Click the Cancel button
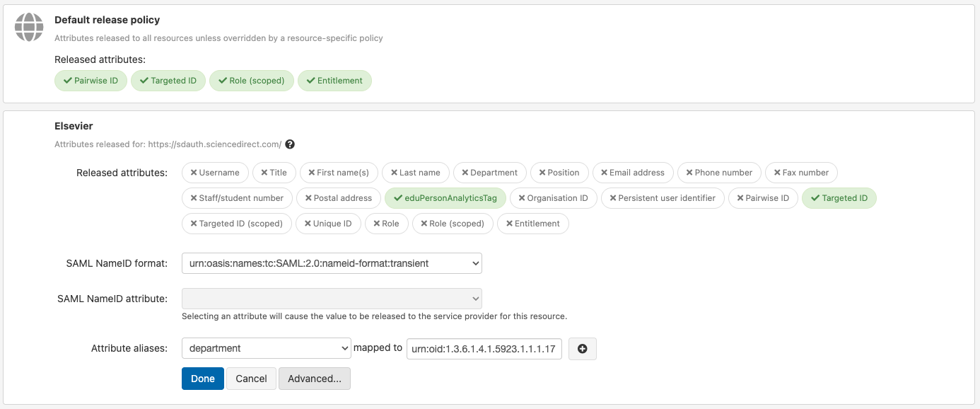This screenshot has height=409, width=980. 251,378
